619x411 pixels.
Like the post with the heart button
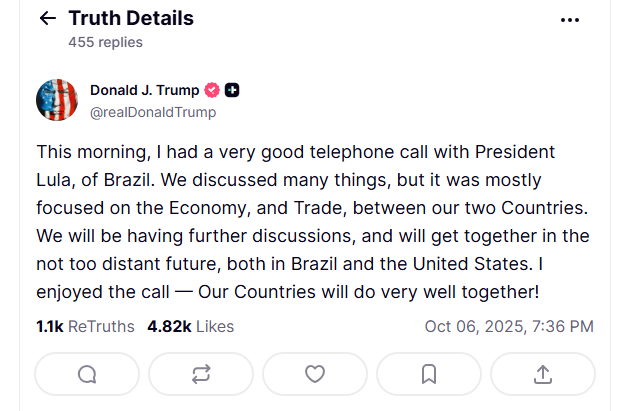point(315,374)
